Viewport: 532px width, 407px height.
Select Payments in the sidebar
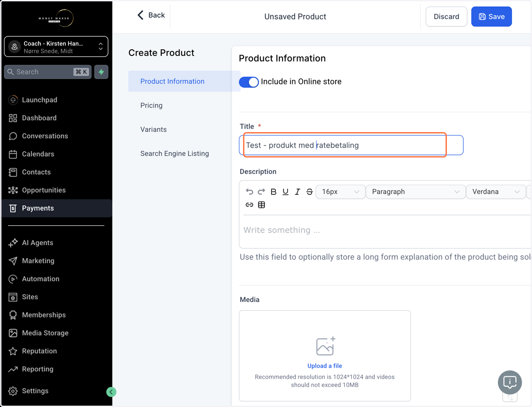tap(56, 208)
